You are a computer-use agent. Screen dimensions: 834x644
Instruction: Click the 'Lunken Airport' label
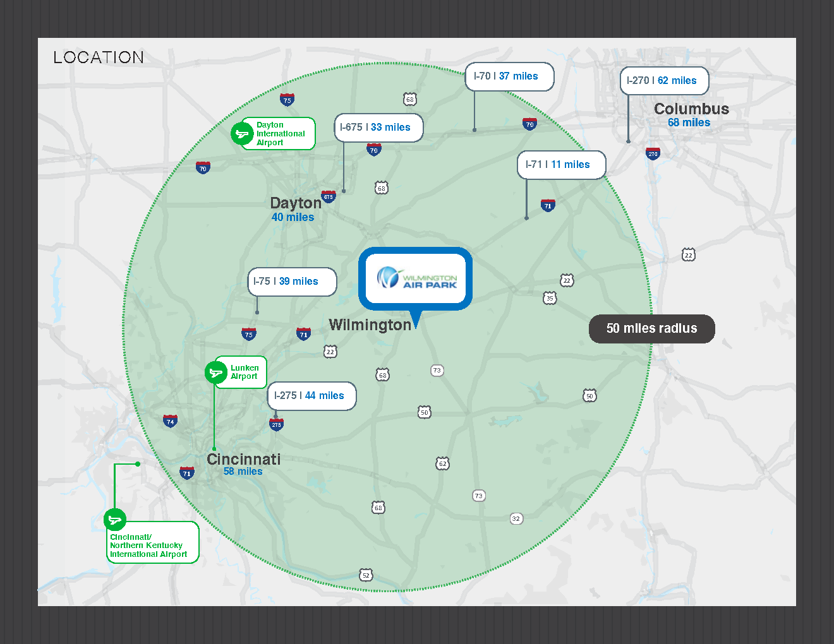coord(245,372)
